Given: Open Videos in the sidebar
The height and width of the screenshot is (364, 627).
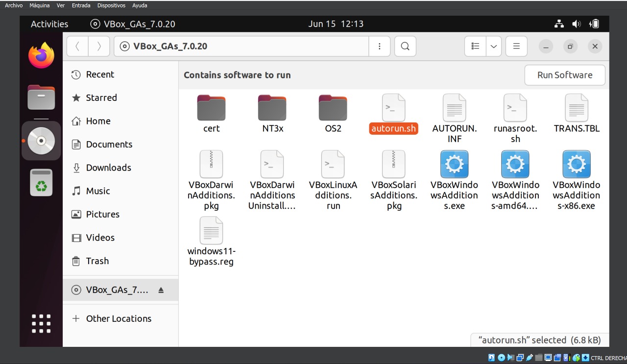Looking at the screenshot, I should tap(121, 238).
